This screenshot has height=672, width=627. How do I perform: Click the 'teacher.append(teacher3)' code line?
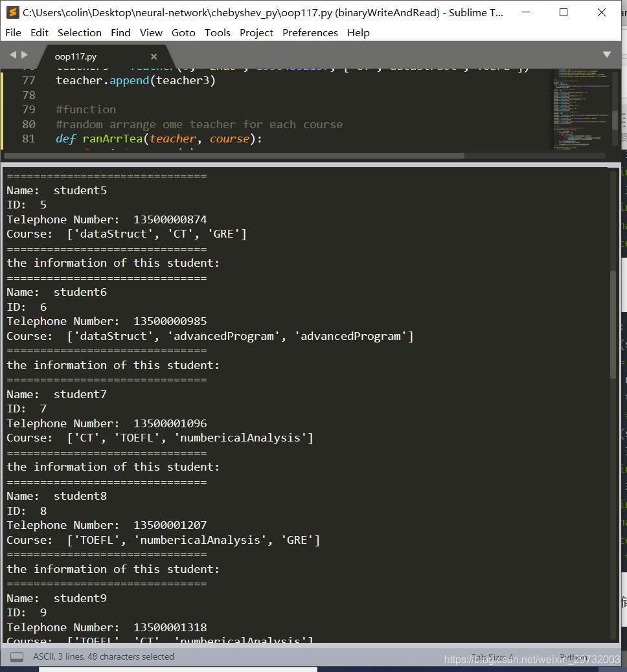(135, 80)
